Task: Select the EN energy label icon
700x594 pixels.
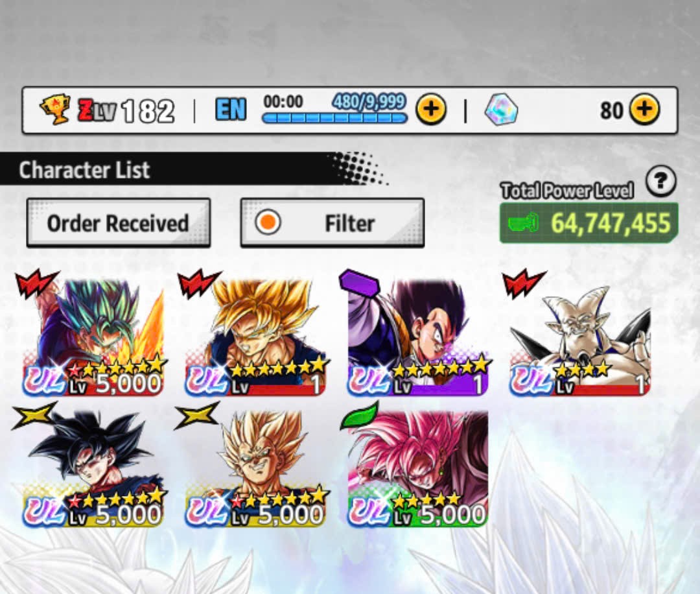Action: [x=230, y=110]
